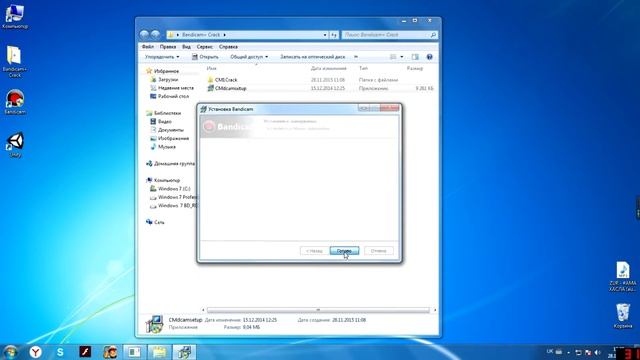Click the UK language indicator in tray
This screenshot has width=640, height=360.
click(x=550, y=351)
